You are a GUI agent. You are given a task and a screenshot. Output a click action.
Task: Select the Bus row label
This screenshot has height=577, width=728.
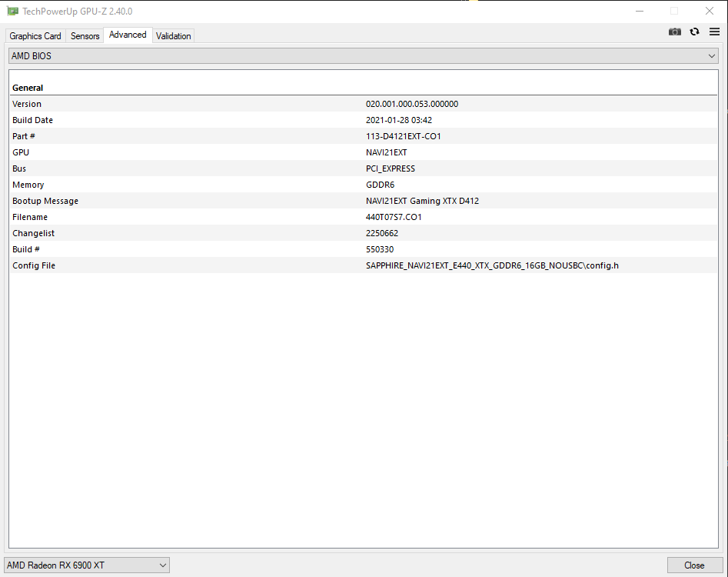coord(19,168)
